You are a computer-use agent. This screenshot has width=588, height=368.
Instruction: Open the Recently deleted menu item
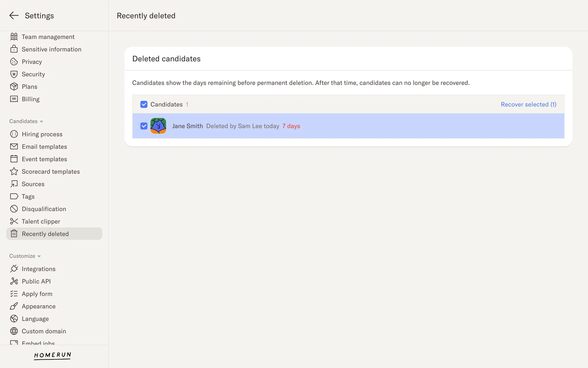[x=45, y=234]
